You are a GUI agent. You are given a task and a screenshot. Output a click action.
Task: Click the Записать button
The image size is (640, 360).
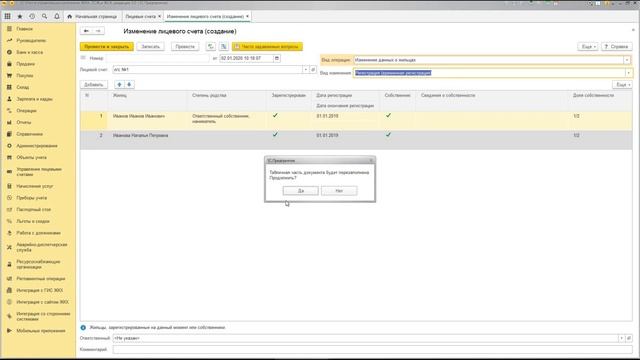151,47
